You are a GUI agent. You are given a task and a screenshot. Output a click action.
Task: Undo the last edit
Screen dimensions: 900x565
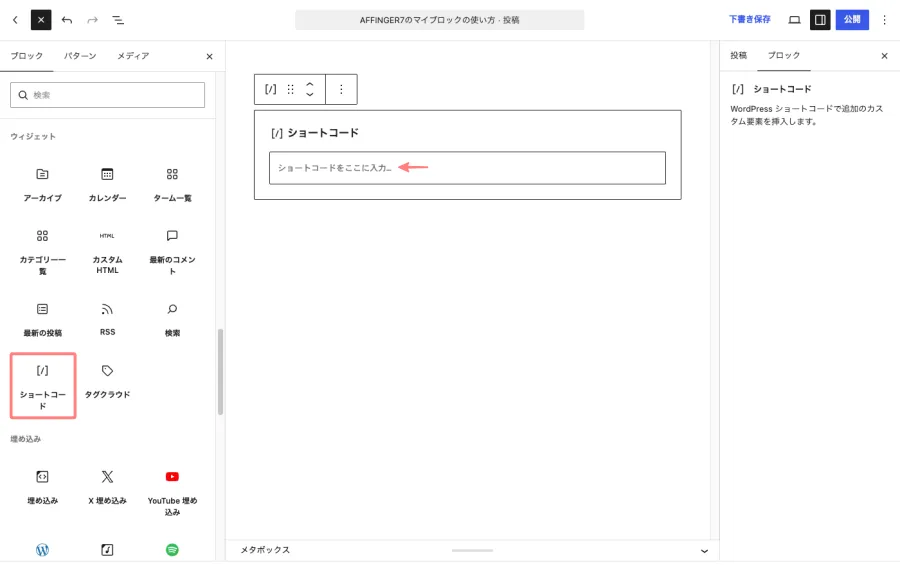(67, 20)
